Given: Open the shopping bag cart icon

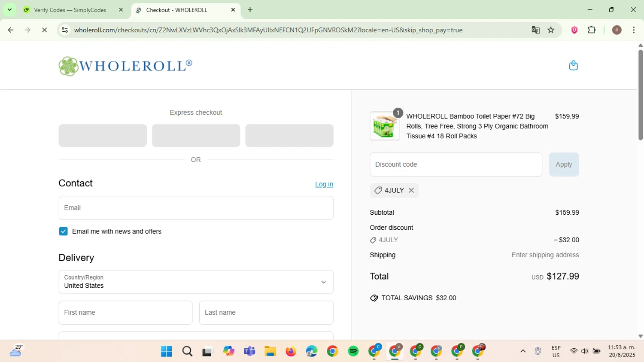Looking at the screenshot, I should (573, 65).
